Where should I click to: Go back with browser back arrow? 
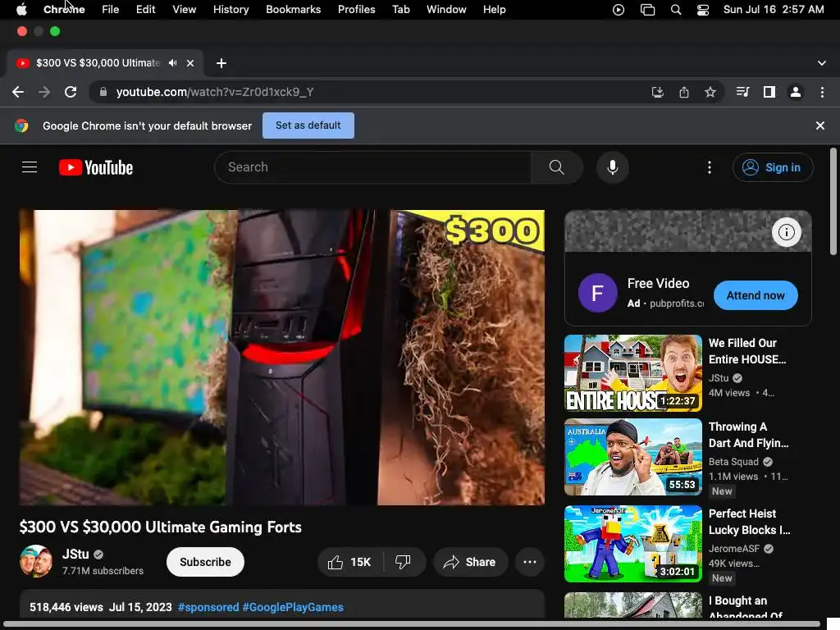coord(18,92)
